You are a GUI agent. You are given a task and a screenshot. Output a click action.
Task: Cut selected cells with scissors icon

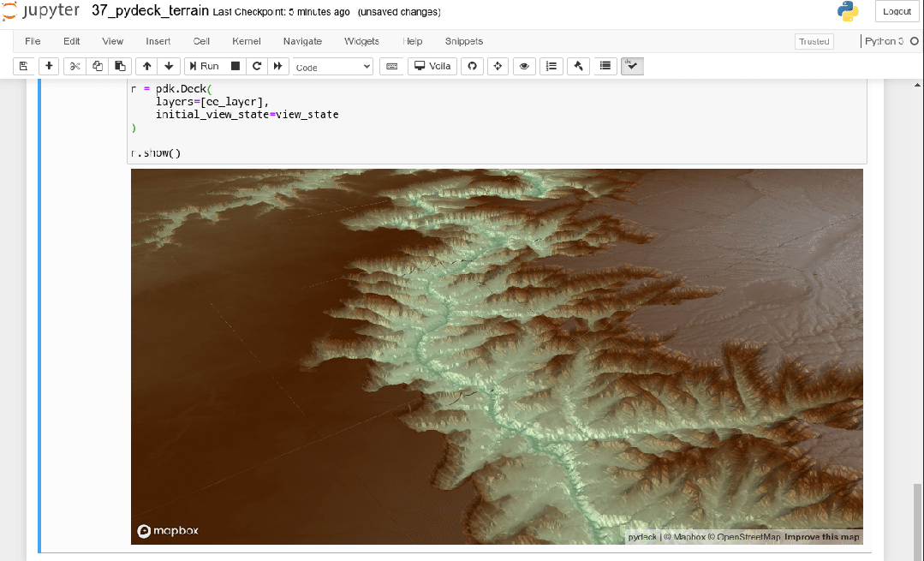(75, 66)
